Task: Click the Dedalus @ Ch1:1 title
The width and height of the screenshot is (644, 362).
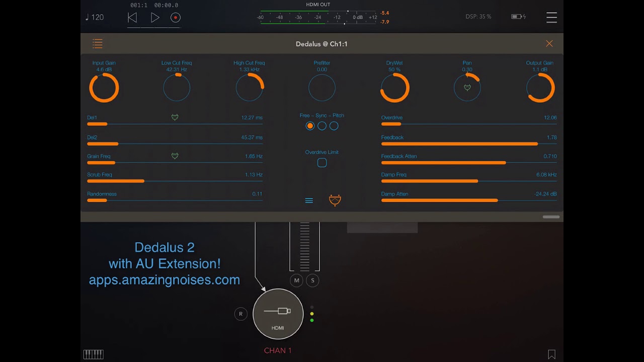Action: 322,44
